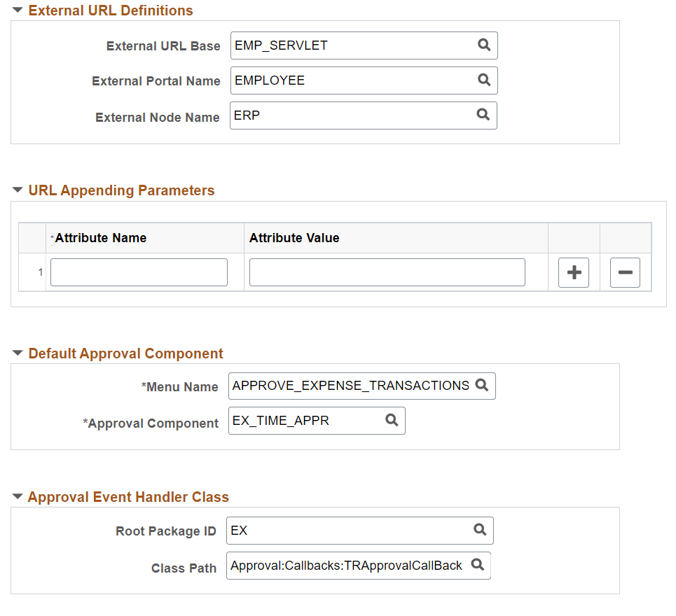
Task: Open the lookup for External URL Base
Action: tap(484, 45)
